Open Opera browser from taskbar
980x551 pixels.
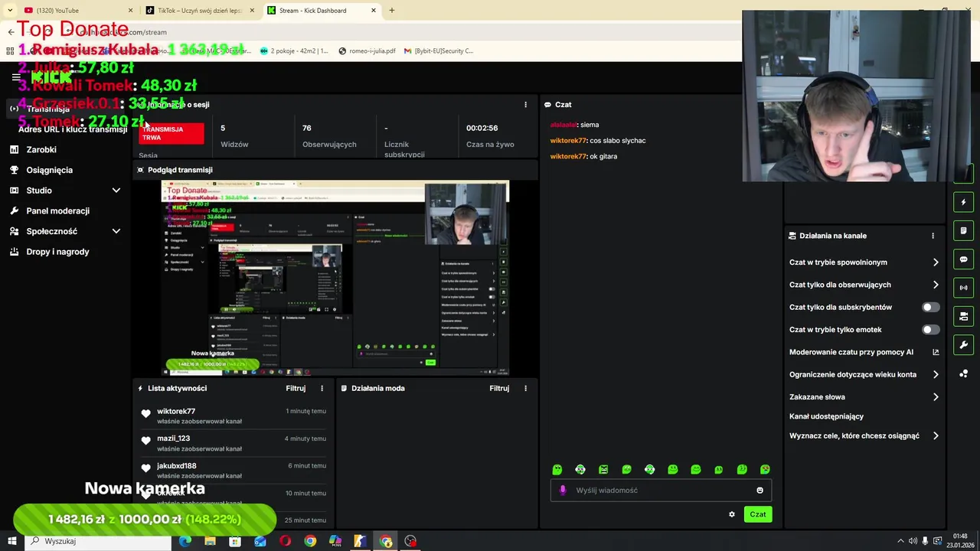[285, 541]
